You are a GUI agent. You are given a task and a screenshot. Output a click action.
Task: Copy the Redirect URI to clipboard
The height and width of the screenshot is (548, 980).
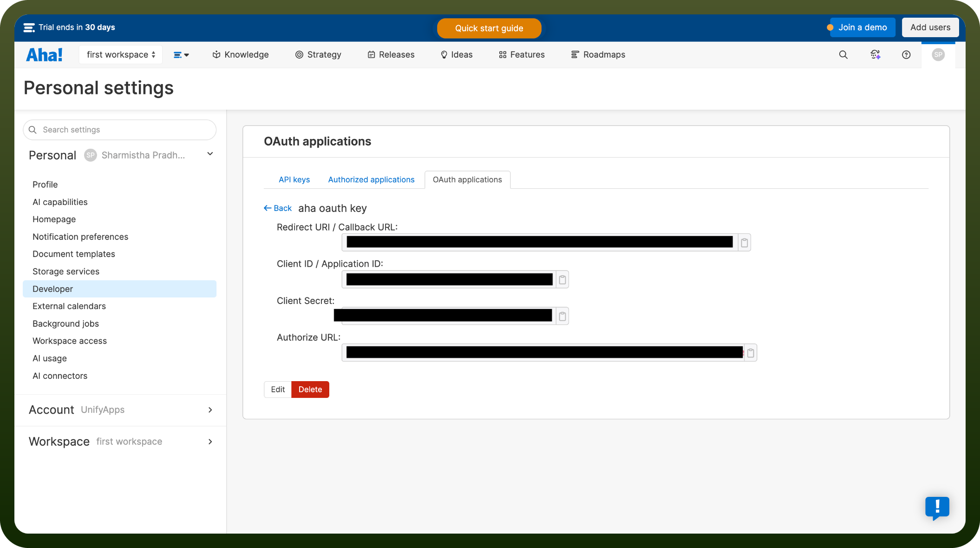744,243
